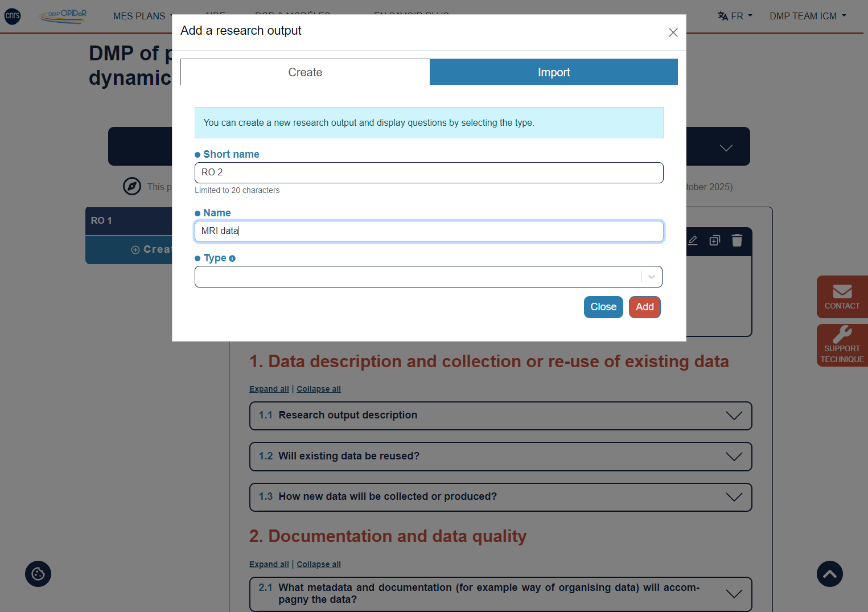The height and width of the screenshot is (612, 868).
Task: Click the scroll-to-top arrow button
Action: [830, 574]
